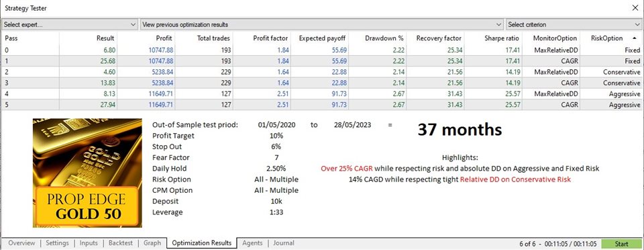Click the Prop Edge Gold 50 image
The image size is (644, 250).
[x=87, y=173]
